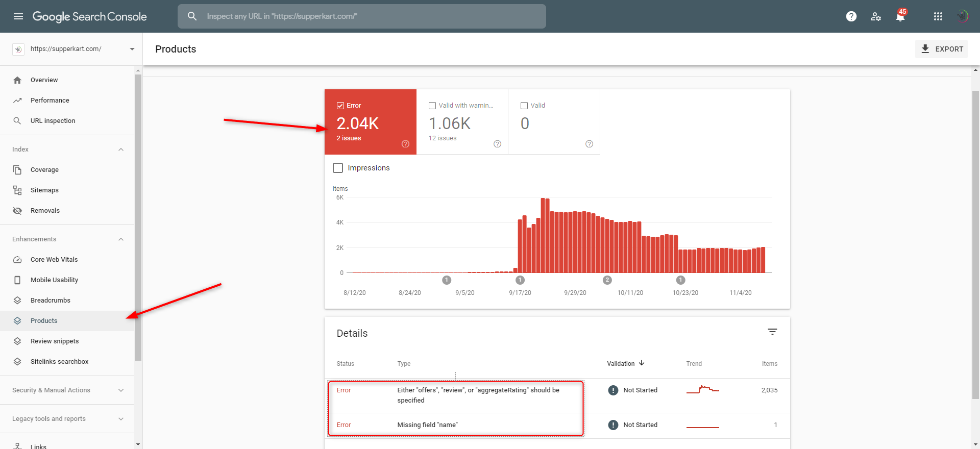Viewport: 980px width, 449px height.
Task: Uncheck the Error checkbox
Action: (x=340, y=106)
